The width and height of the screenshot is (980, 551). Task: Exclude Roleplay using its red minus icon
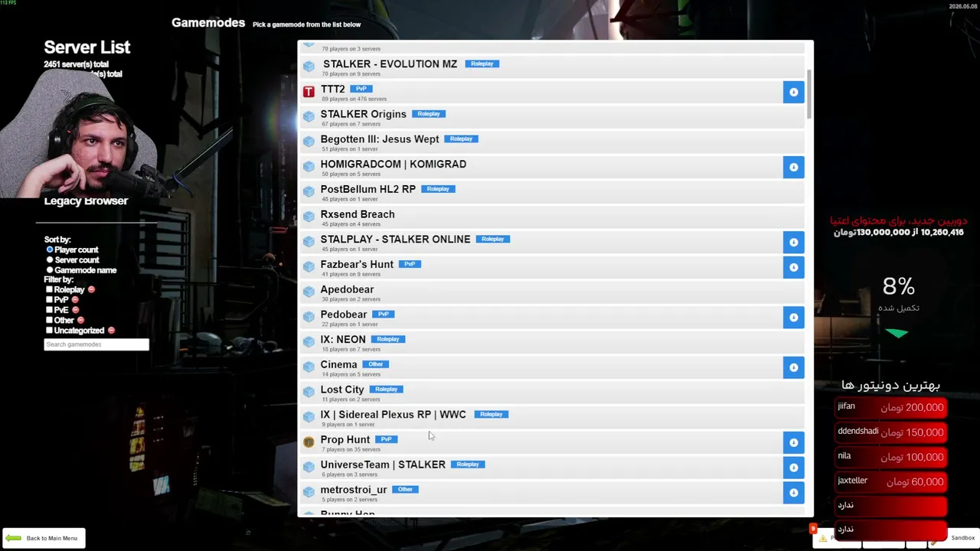pos(91,290)
